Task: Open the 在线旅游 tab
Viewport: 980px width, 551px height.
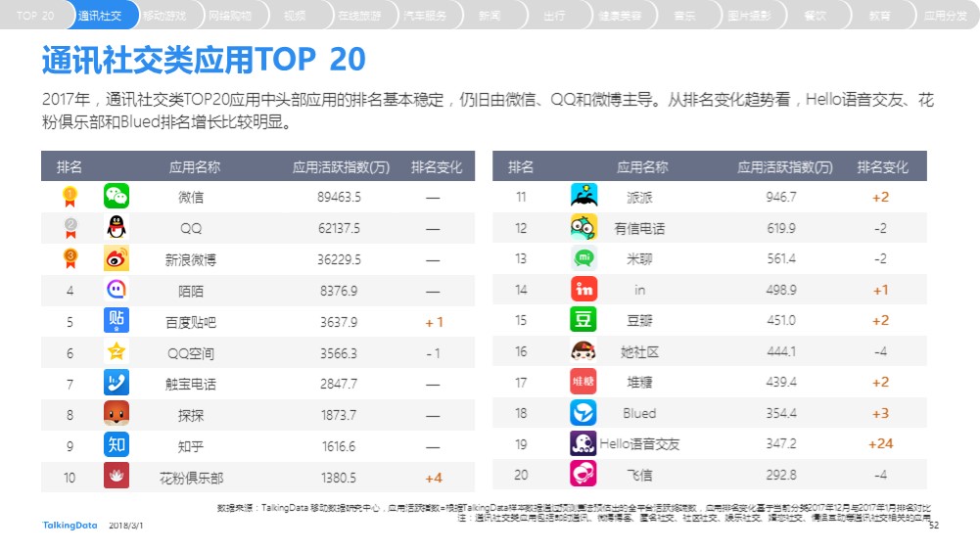Action: pos(359,16)
